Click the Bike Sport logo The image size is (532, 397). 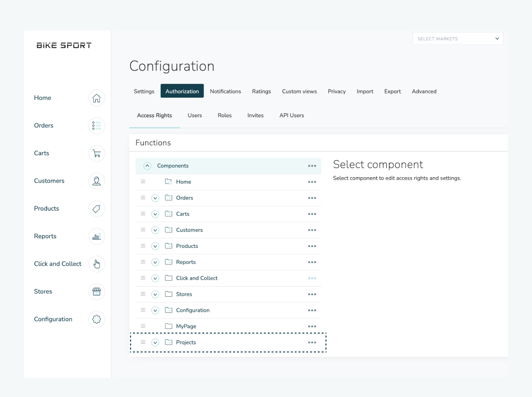point(64,46)
